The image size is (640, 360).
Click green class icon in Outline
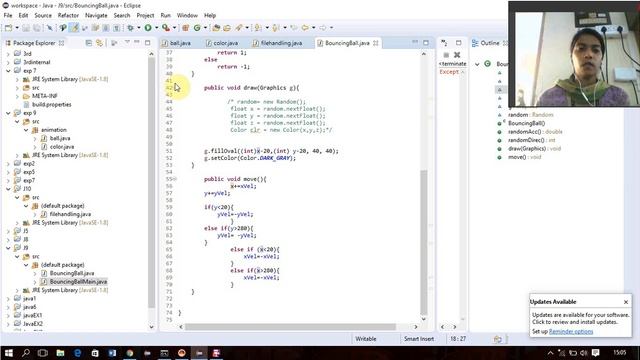point(487,64)
